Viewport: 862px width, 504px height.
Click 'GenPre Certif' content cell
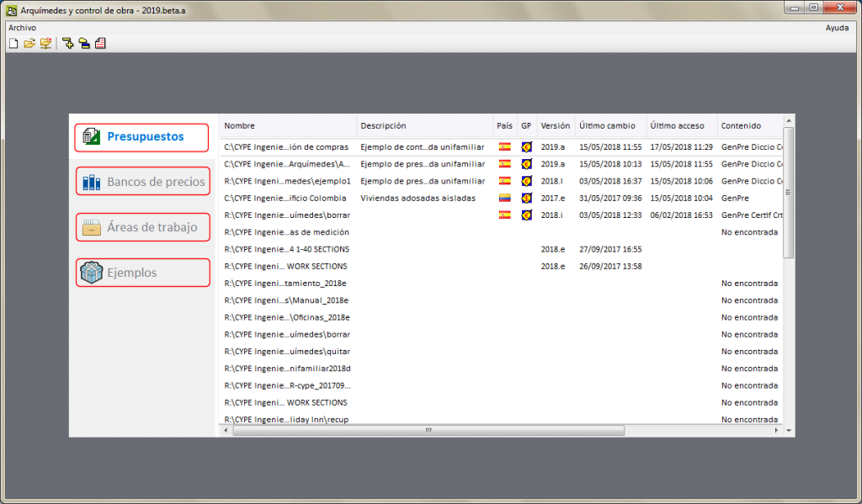coord(752,215)
